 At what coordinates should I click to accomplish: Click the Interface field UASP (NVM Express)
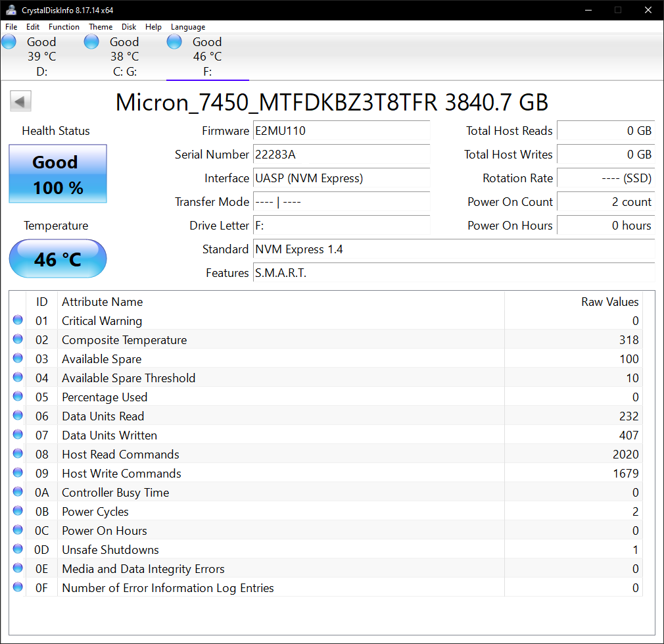(x=341, y=178)
